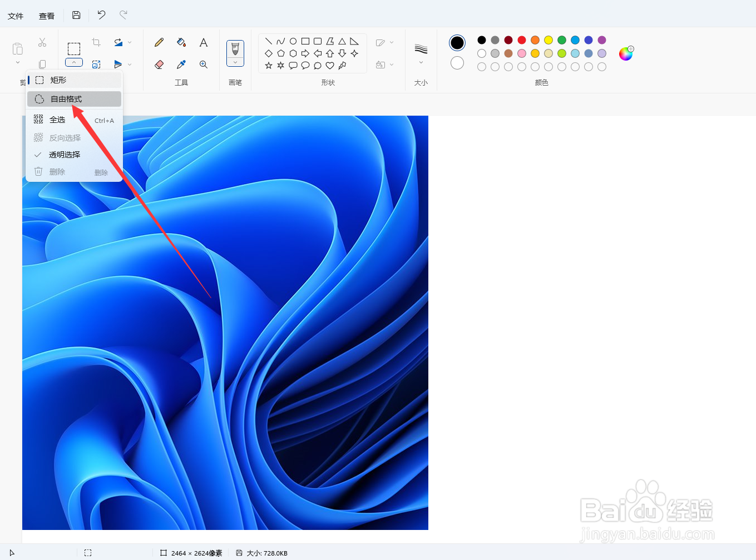
Task: Pick the Rounded rectangle shape
Action: click(318, 41)
